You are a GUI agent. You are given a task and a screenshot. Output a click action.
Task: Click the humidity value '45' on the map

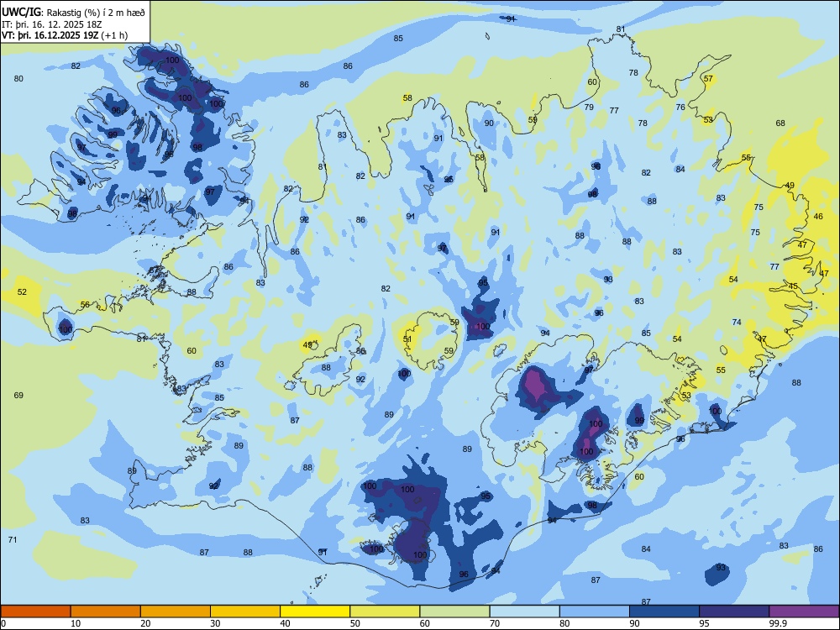[793, 286]
